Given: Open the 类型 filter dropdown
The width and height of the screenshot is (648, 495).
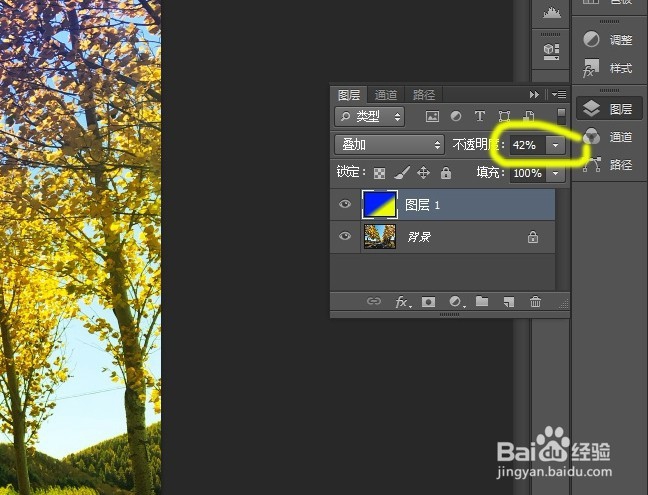Looking at the screenshot, I should 370,117.
